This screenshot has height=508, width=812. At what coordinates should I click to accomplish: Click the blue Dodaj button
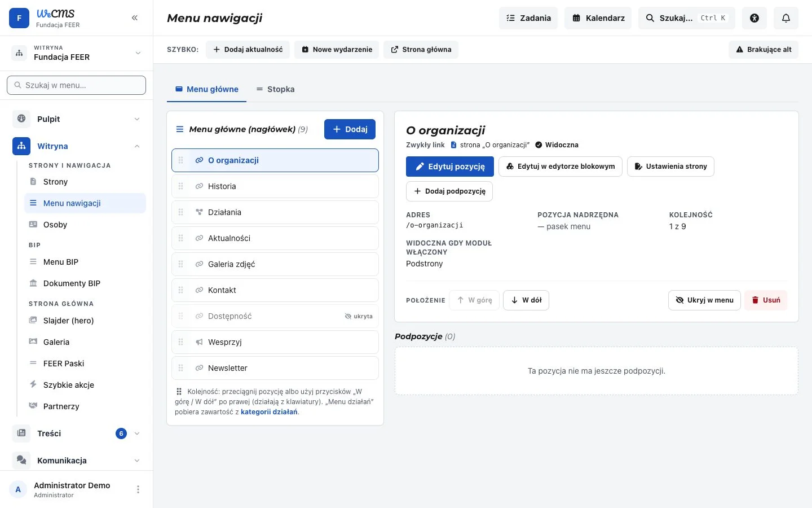(x=350, y=129)
